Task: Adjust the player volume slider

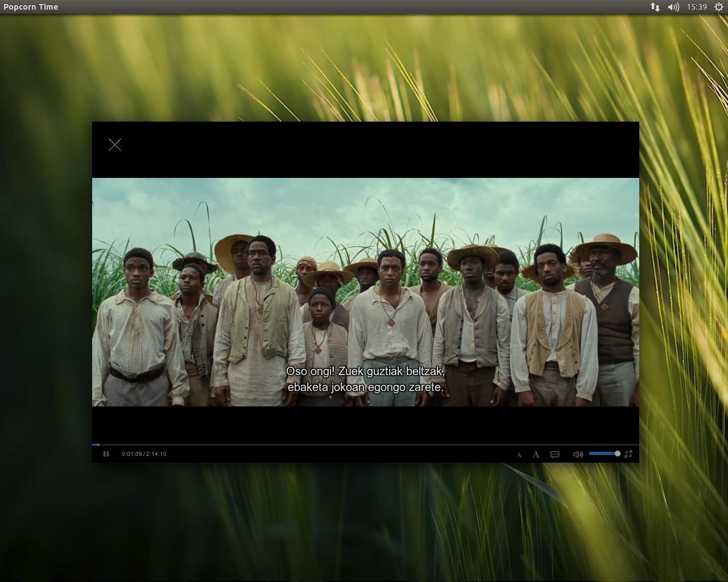Action: [605, 454]
